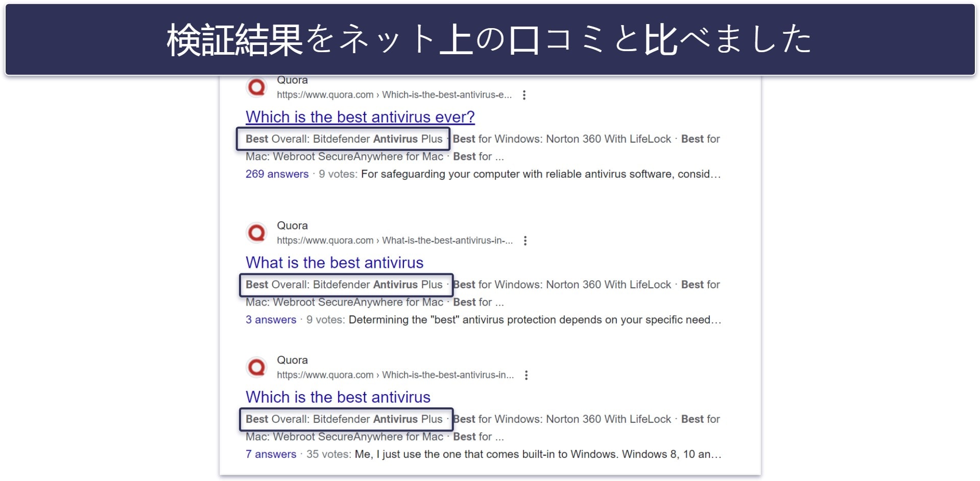
Task: Click the Quora favicon of the '7 answers' result
Action: 256,368
